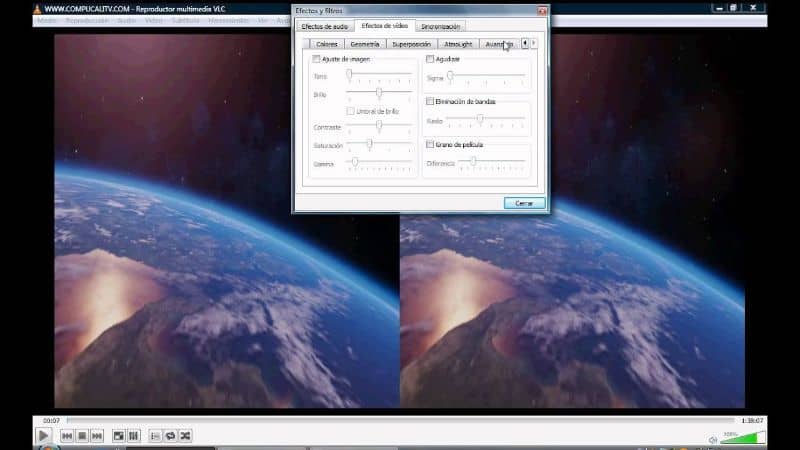Minimize the VLC main window

pyautogui.click(x=719, y=8)
